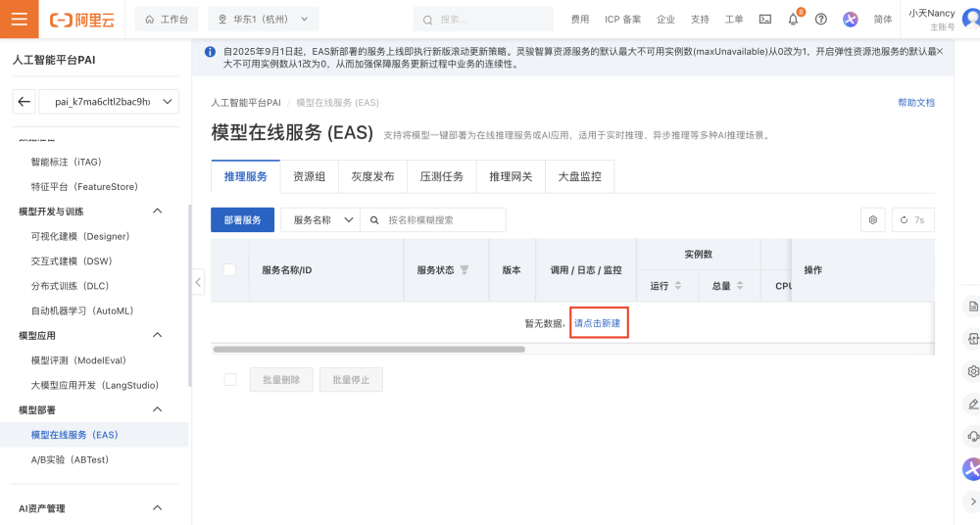This screenshot has width=980, height=525.
Task: Switch to the 推理网关 tab
Action: point(511,177)
